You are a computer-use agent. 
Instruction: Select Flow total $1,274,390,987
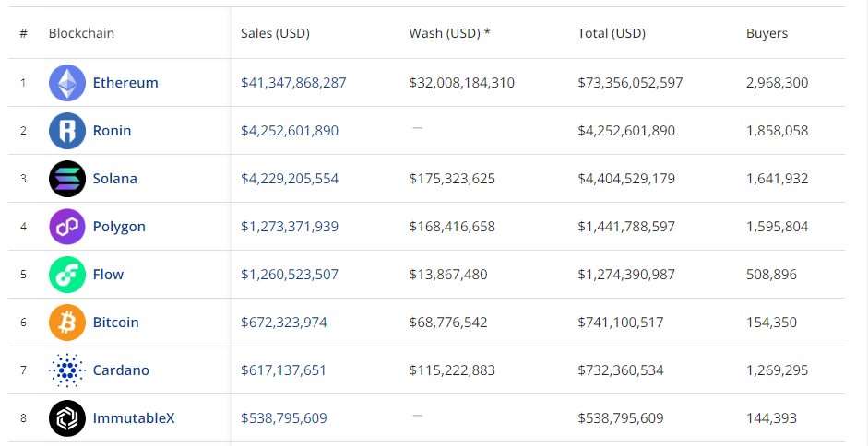[626, 275]
